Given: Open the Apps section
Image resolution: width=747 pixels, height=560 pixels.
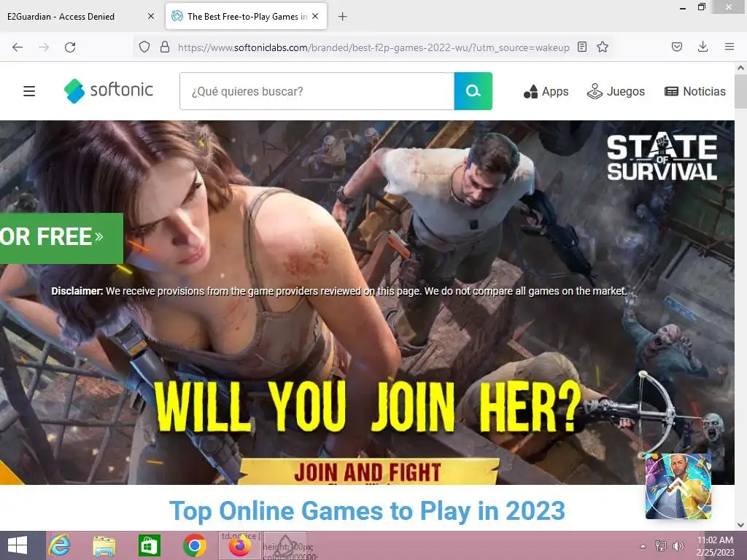Looking at the screenshot, I should click(546, 91).
